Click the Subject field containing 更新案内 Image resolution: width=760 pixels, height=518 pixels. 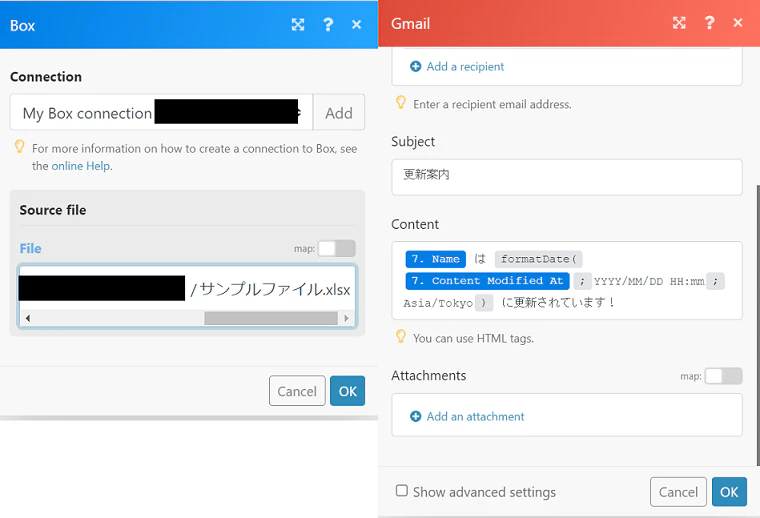pos(567,177)
